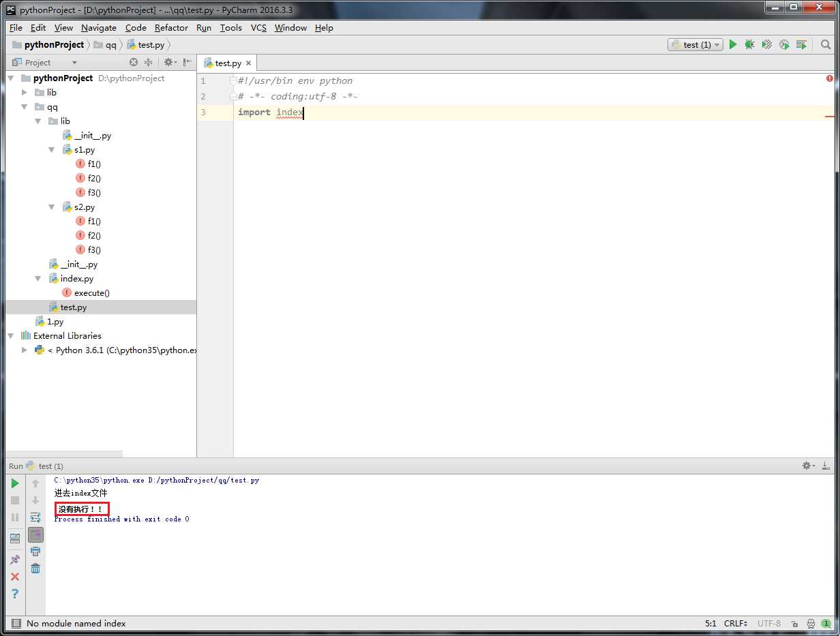Click the lock read-only icon in status bar

pos(795,623)
